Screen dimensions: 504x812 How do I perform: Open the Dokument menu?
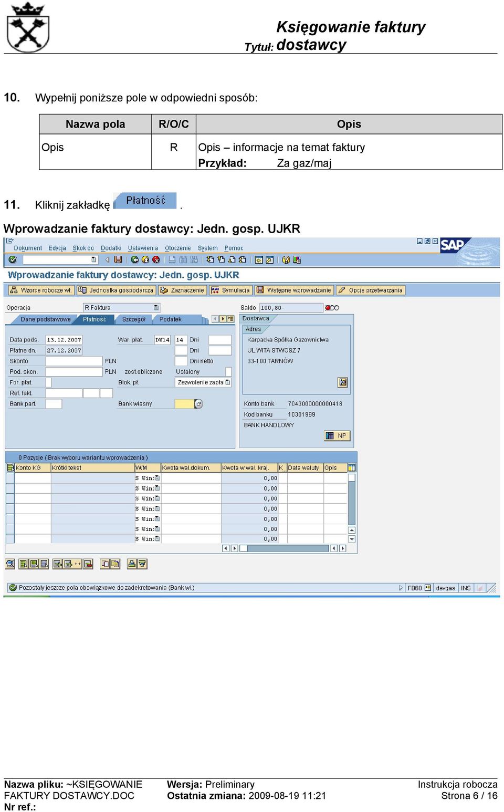(x=28, y=248)
